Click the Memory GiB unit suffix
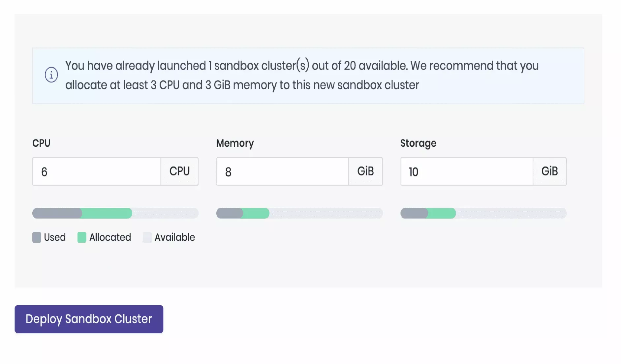 click(365, 172)
